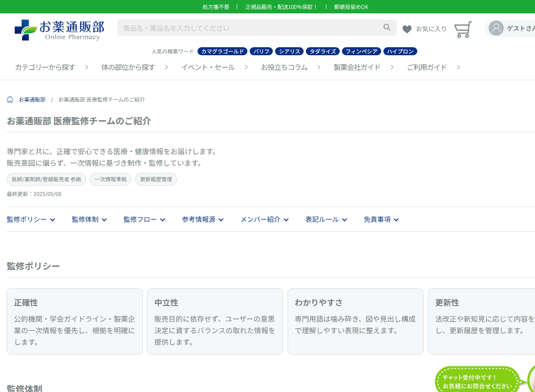Open ご利用ガイド menu
Screen dimensions: 535x392
[427, 67]
